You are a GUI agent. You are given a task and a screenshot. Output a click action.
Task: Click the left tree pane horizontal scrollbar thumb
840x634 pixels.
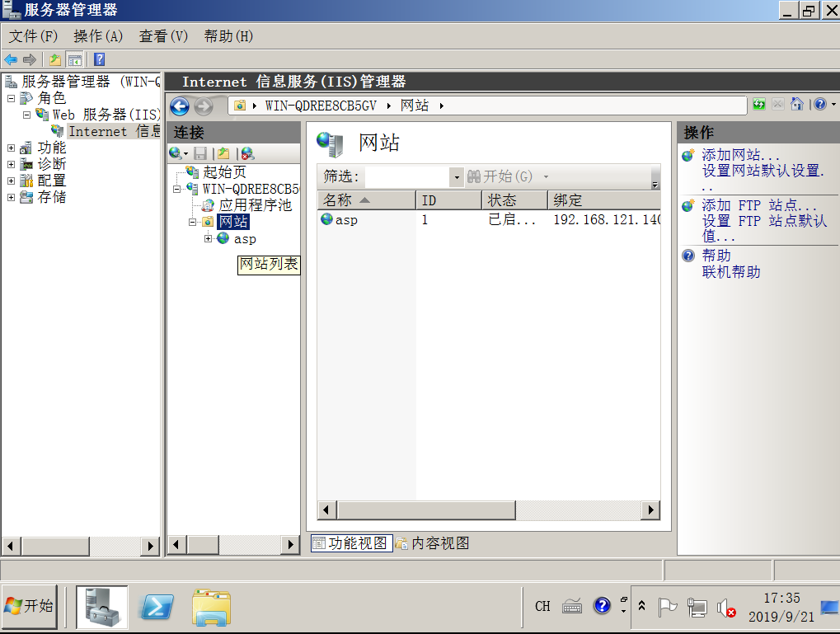click(x=56, y=547)
